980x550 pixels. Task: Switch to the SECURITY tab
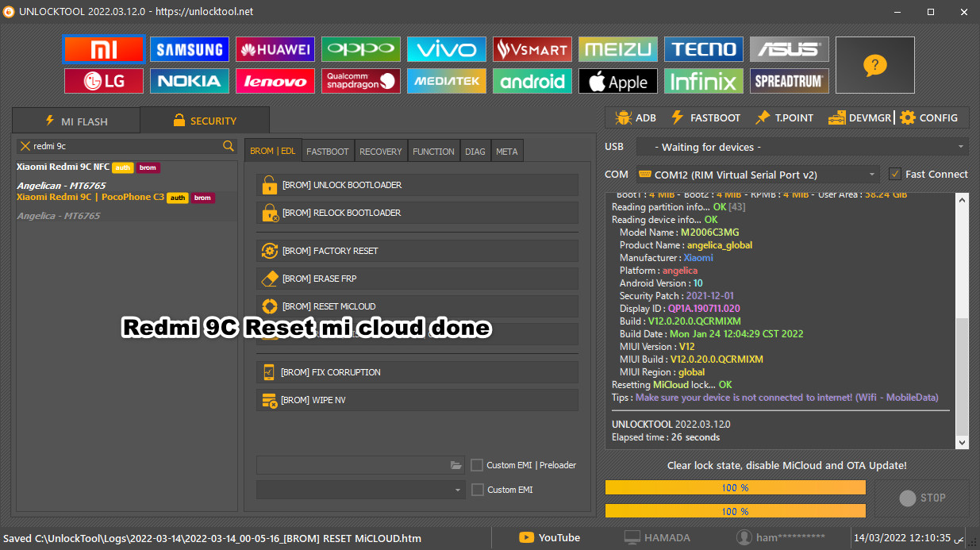(x=205, y=121)
